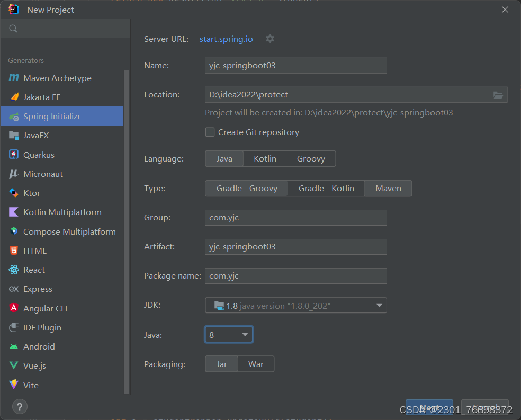Select Vue.js generator

(62, 366)
